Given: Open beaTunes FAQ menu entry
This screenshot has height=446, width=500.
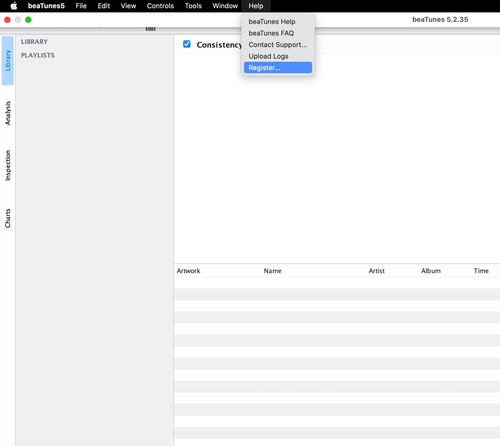Looking at the screenshot, I should click(278, 33).
